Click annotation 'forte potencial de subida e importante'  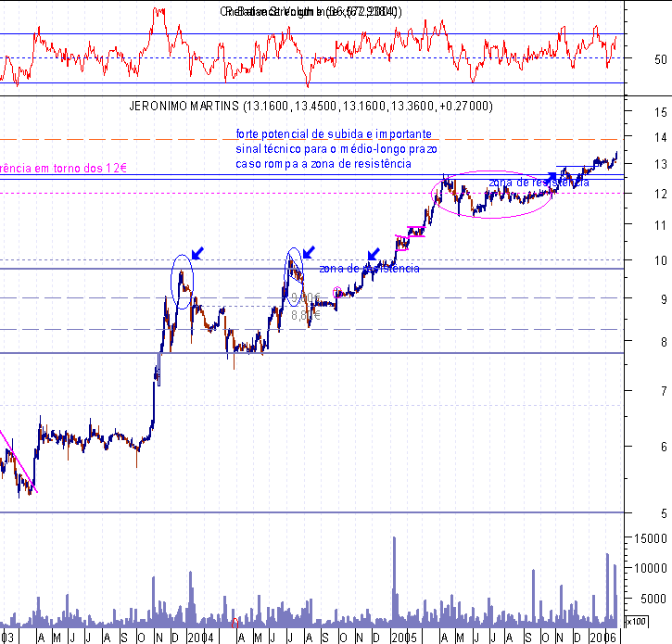point(334,134)
